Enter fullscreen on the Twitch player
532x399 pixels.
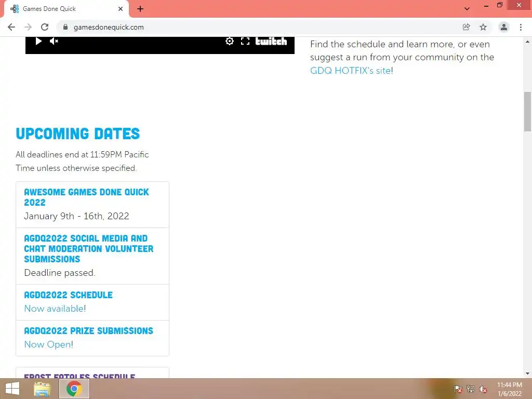[245, 41]
